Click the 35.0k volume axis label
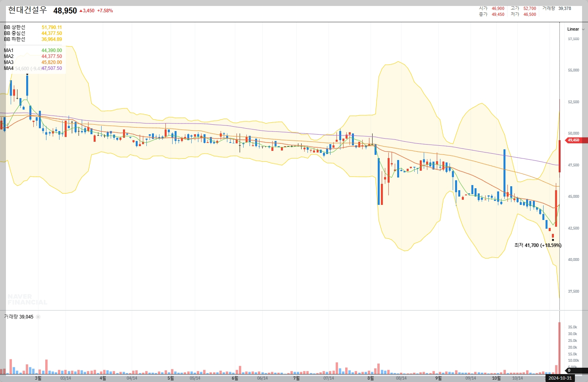 [573, 327]
